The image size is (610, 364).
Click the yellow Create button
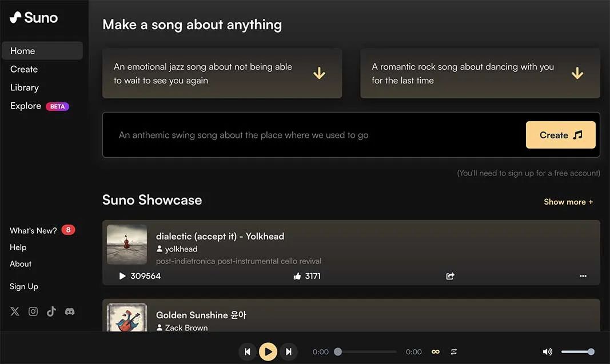[560, 135]
